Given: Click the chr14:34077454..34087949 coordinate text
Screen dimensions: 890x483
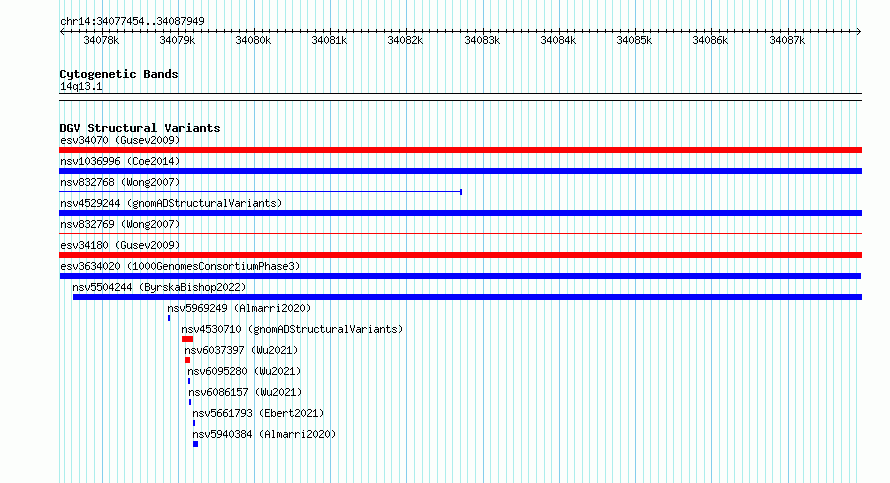Looking at the screenshot, I should pyautogui.click(x=132, y=21).
